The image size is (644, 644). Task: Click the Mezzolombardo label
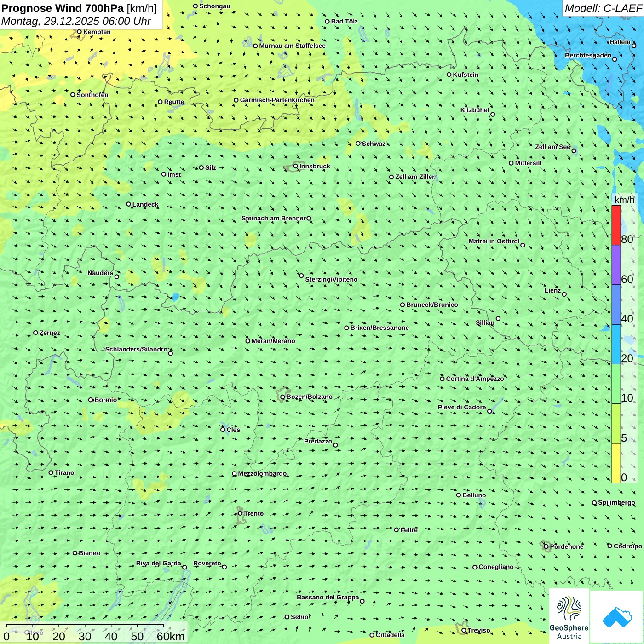tap(262, 473)
